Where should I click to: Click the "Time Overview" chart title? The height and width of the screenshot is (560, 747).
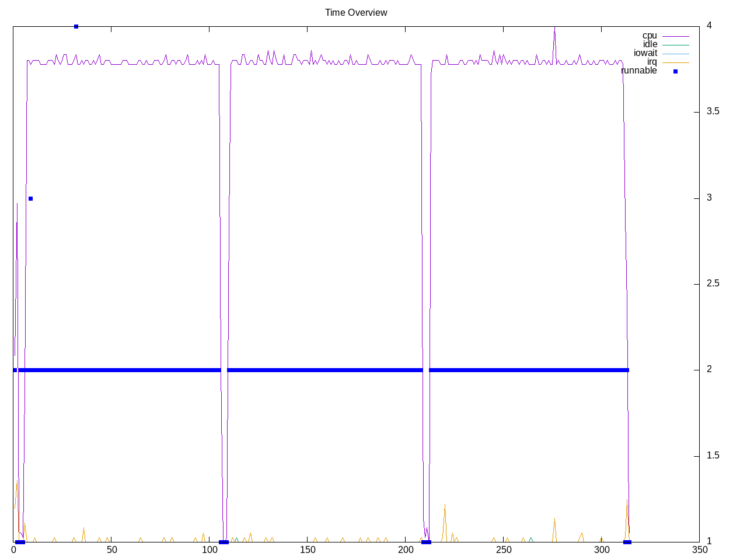tap(355, 12)
